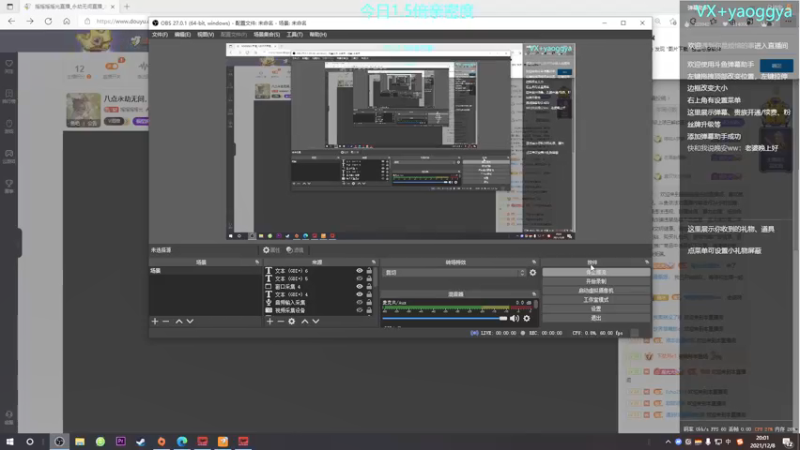Click Filters button above scenes
This screenshot has width=800, height=450.
(295, 250)
